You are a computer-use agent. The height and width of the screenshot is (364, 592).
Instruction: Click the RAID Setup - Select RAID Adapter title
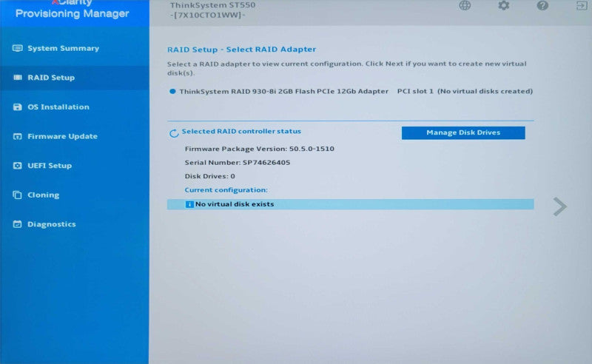[x=242, y=50]
